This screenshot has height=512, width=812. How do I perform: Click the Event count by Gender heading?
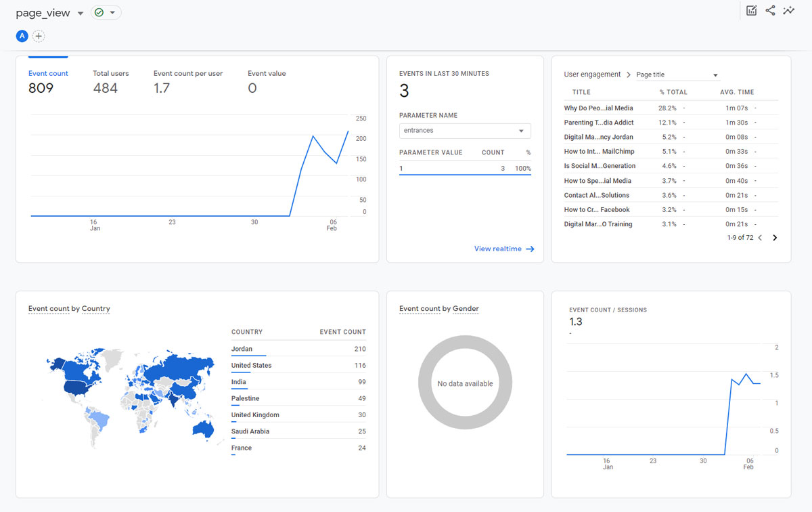tap(439, 309)
